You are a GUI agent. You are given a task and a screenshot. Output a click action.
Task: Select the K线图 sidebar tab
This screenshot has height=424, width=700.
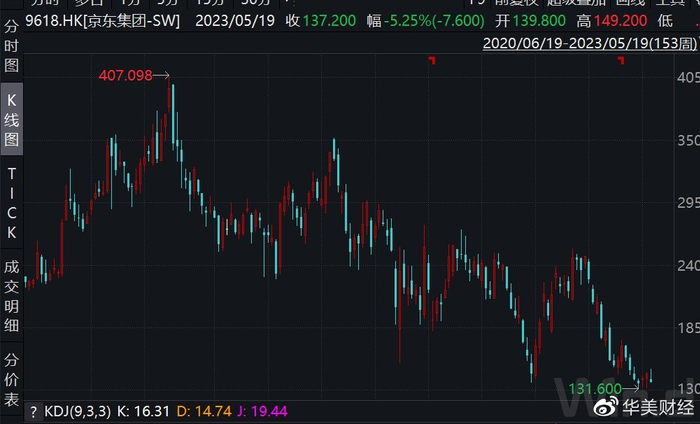click(x=12, y=120)
